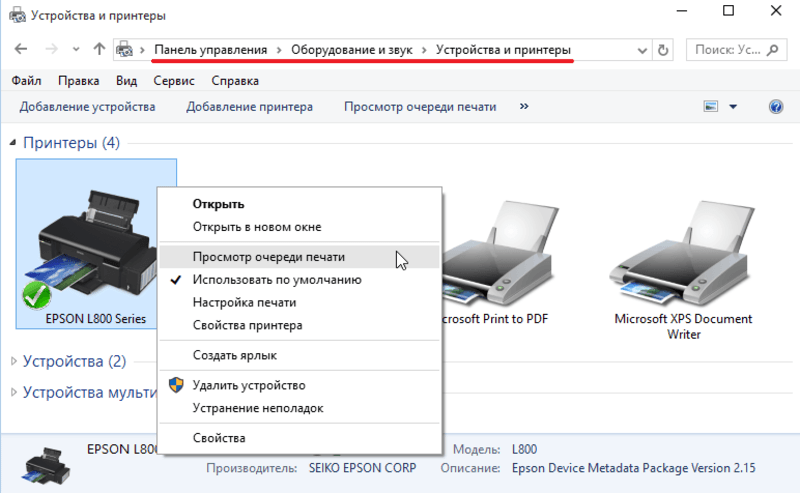Viewport: 800px width, 493px height.
Task: Open the recent locations dropdown arrow
Action: point(76,50)
